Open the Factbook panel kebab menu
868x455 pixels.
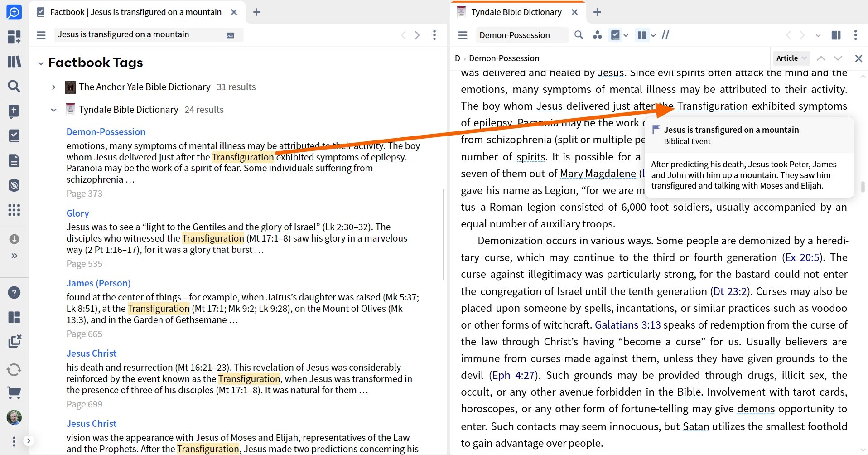coord(434,35)
